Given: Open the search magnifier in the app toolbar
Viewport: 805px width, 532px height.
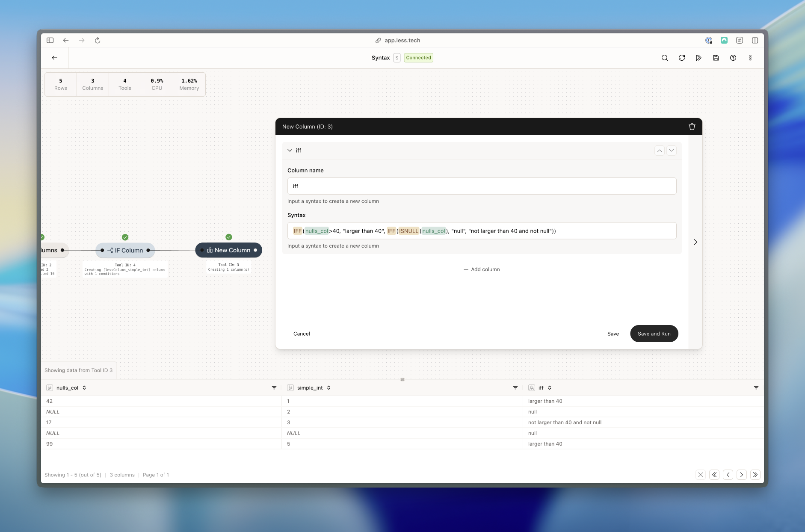Looking at the screenshot, I should [x=665, y=58].
